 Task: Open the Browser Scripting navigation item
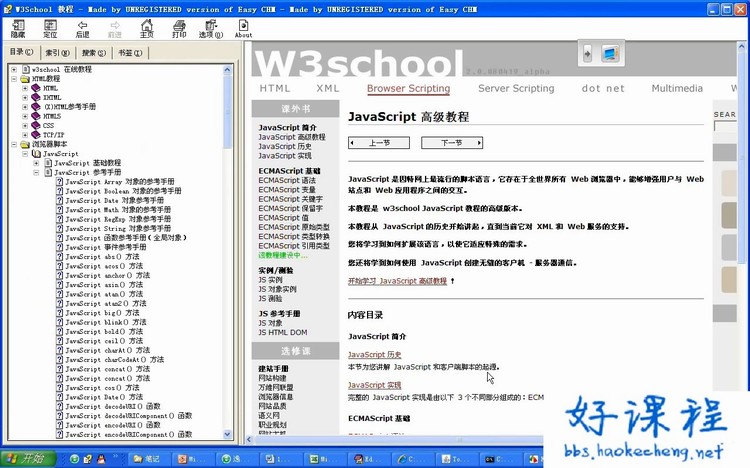(x=408, y=88)
